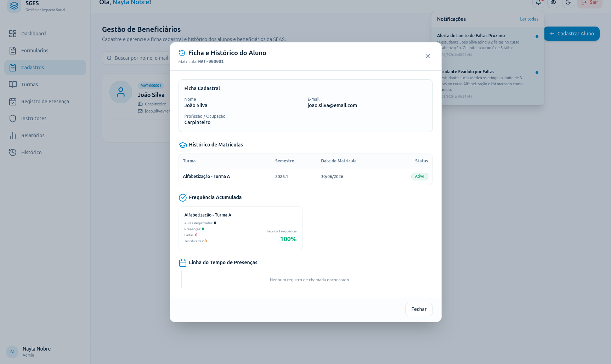This screenshot has width=611, height=364.
Task: Click the Relatórios bar chart icon
Action: 13,135
